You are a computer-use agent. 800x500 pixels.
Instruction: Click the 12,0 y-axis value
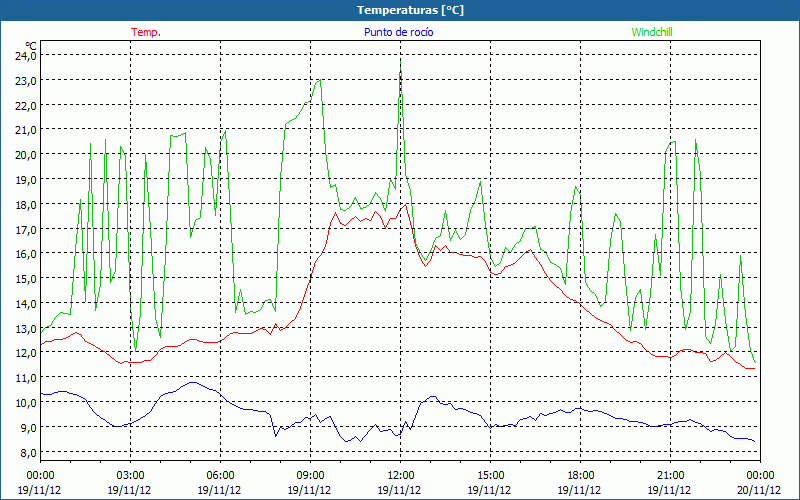[x=26, y=353]
